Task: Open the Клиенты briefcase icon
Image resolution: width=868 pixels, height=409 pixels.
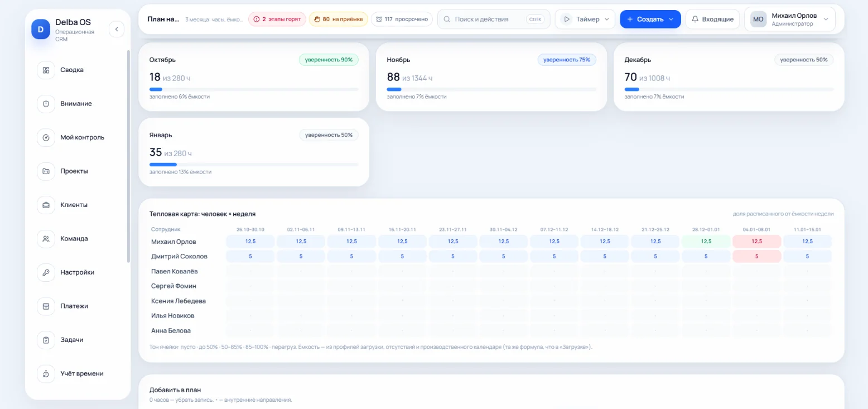Action: click(46, 205)
